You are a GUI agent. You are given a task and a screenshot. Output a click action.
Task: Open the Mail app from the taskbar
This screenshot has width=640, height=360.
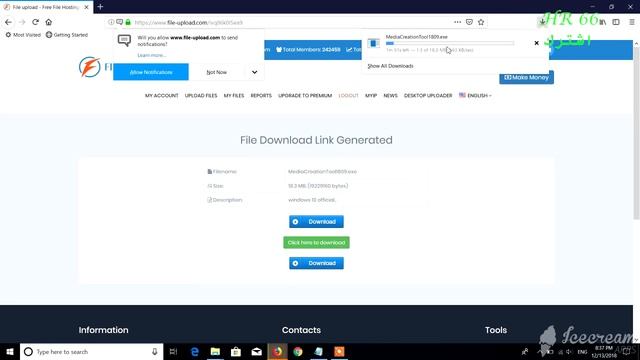(256, 351)
